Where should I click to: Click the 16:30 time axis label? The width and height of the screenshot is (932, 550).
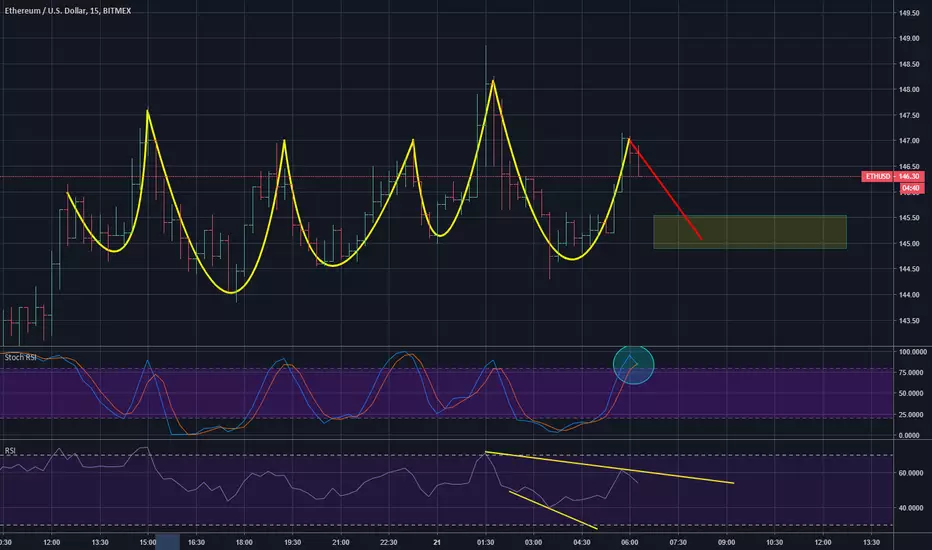pyautogui.click(x=196, y=542)
